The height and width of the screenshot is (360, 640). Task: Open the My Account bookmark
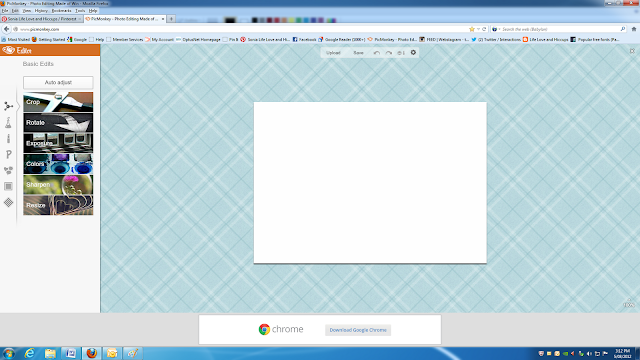coord(160,40)
